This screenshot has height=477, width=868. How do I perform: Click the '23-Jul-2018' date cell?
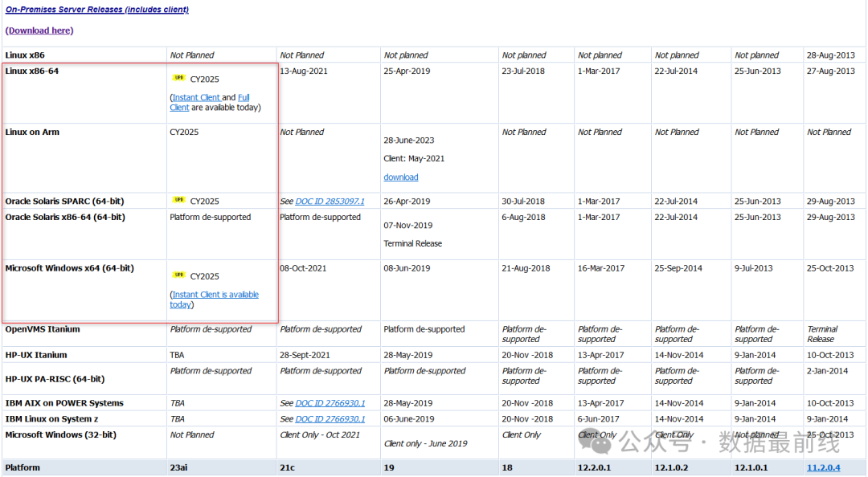(523, 71)
